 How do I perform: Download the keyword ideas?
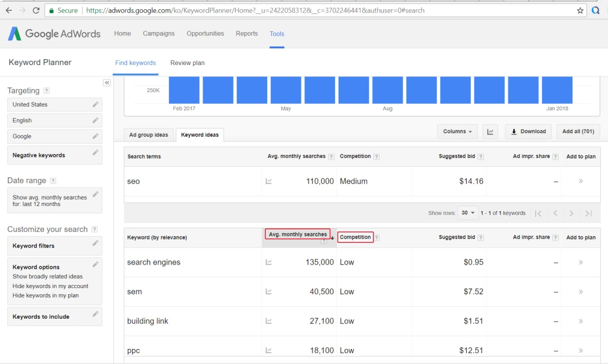click(x=528, y=132)
